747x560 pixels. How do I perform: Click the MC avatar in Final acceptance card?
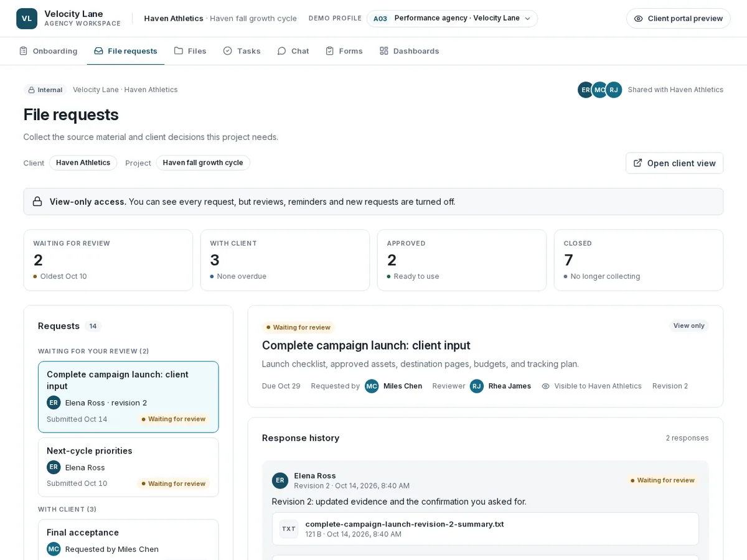tap(54, 549)
